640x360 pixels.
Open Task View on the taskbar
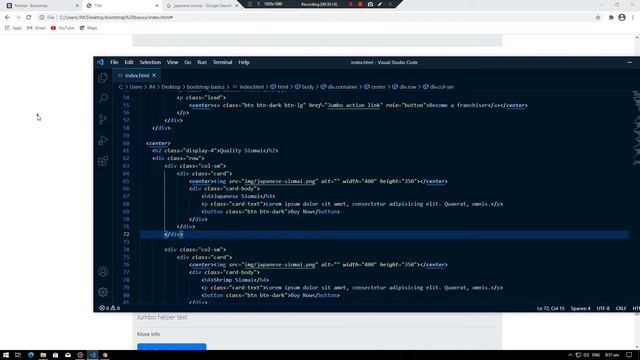[18, 355]
